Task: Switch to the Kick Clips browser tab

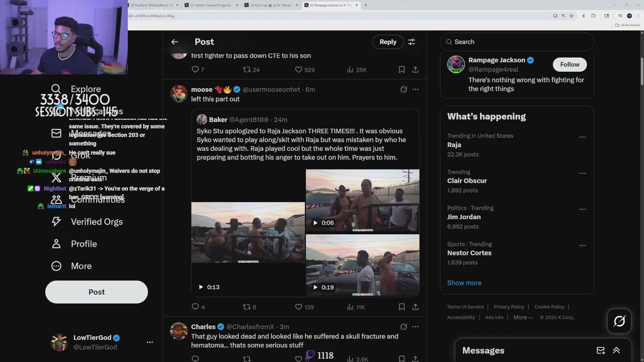Action: pos(271,5)
